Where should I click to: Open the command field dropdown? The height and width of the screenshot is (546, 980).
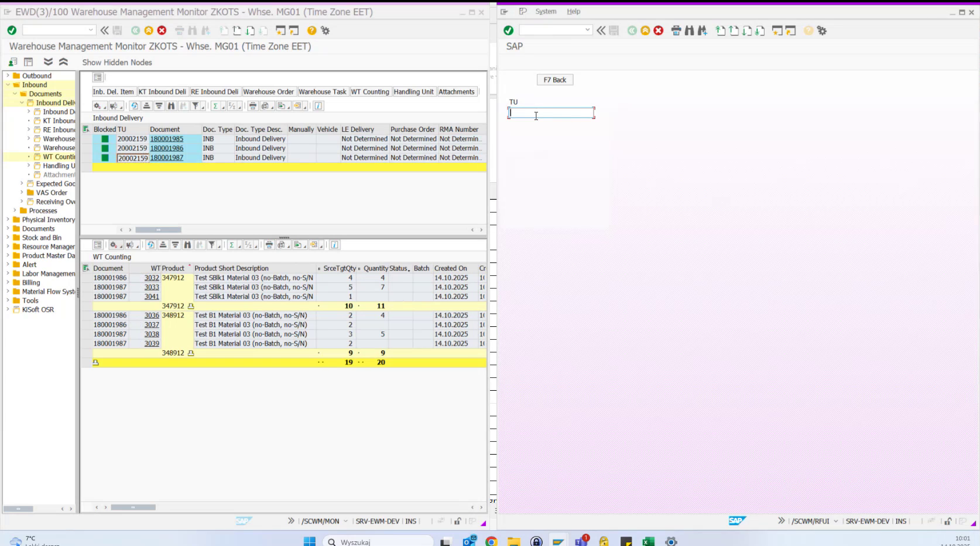pos(91,29)
